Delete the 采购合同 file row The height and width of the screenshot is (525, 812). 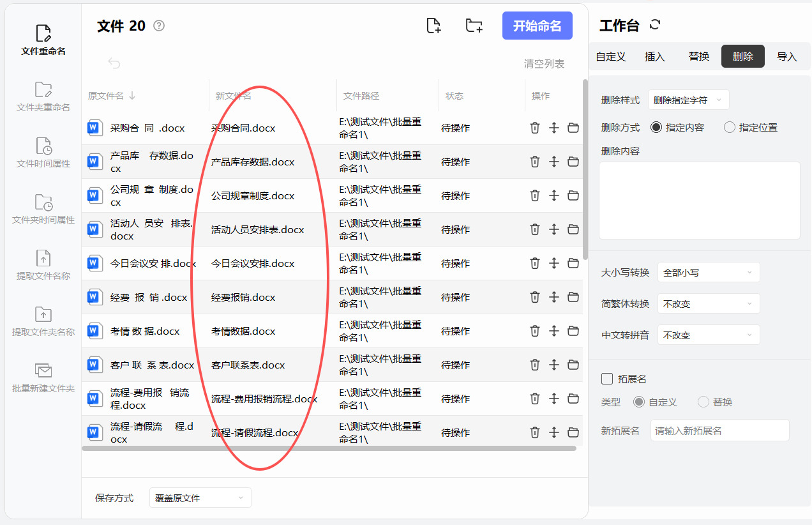click(x=535, y=128)
